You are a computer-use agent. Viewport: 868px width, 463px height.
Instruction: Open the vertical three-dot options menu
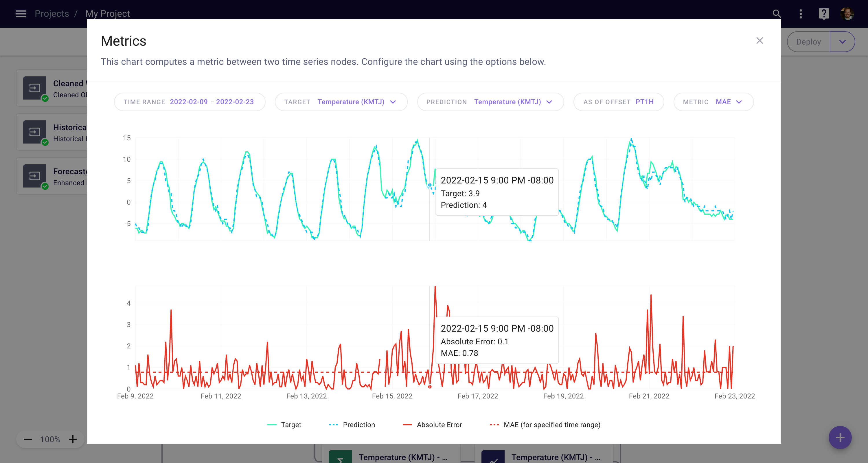pyautogui.click(x=801, y=14)
